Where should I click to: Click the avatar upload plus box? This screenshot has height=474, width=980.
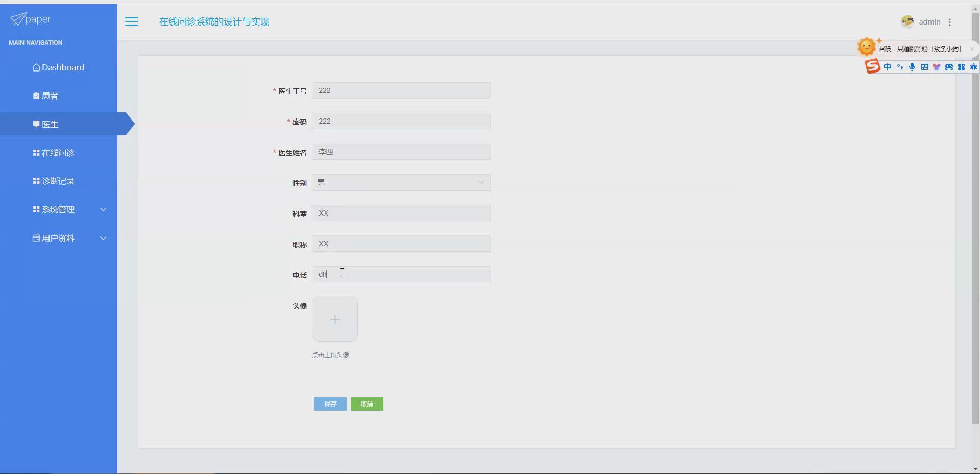click(x=335, y=319)
